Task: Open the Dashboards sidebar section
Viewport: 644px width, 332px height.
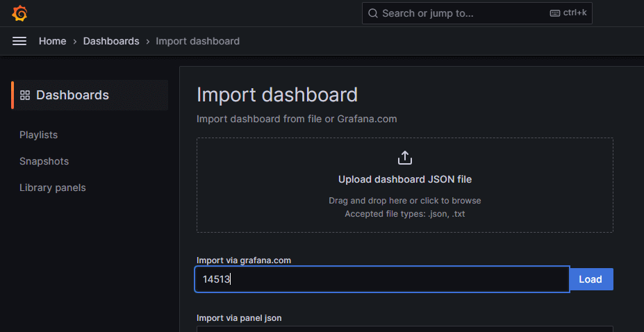Action: pos(72,95)
